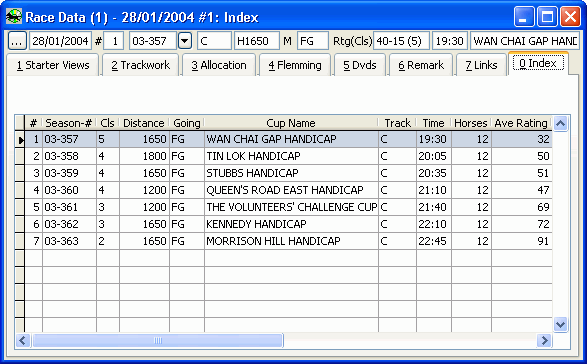Click the ellipsis browse button

(x=17, y=41)
